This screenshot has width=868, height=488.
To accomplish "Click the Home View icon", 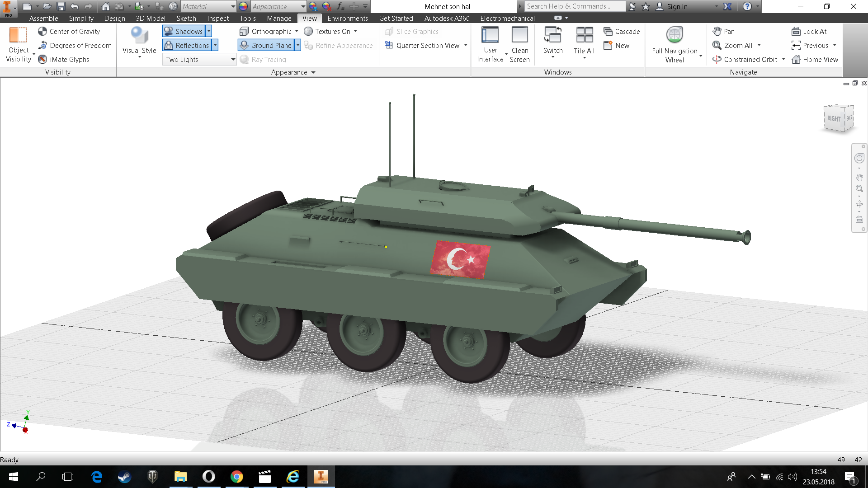I will point(796,59).
